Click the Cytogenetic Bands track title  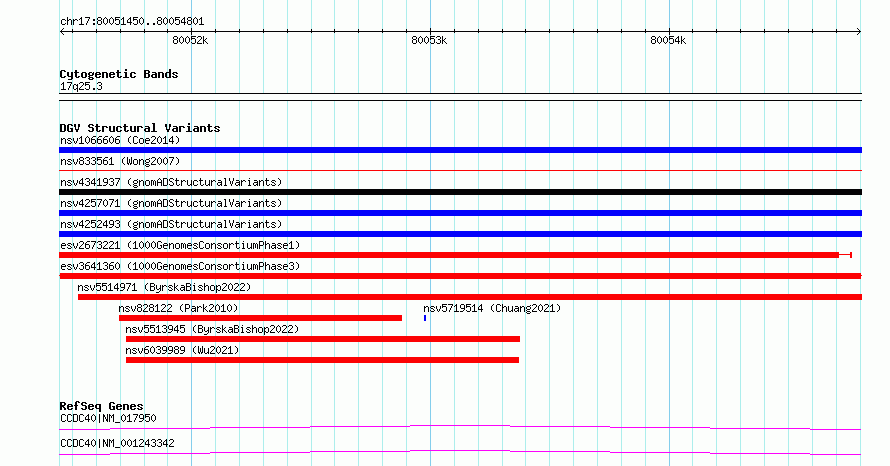click(x=119, y=74)
